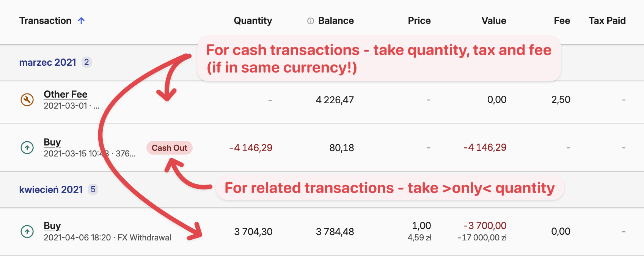Click kwiecień 2021 count badge 5
Screen dimensions: 644x256
point(93,189)
